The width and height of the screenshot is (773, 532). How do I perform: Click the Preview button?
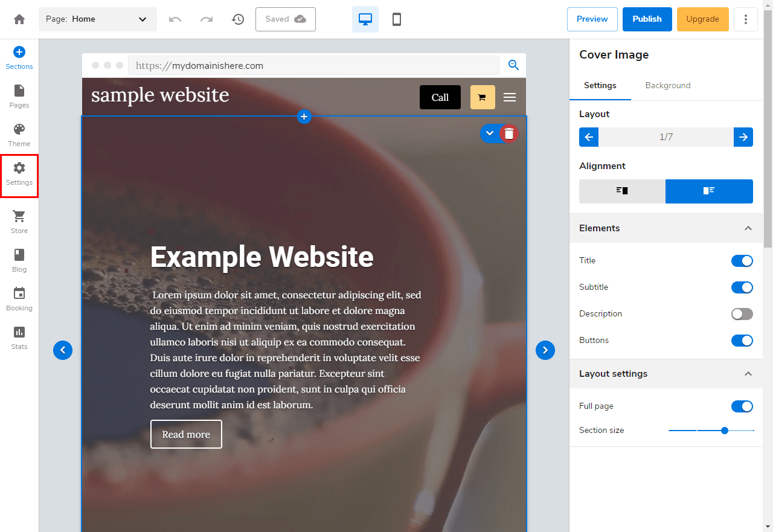click(x=592, y=19)
